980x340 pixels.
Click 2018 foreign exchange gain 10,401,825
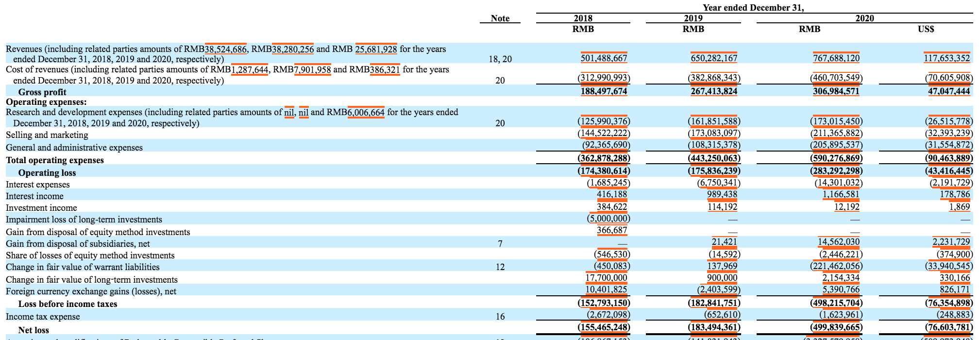[606, 289]
